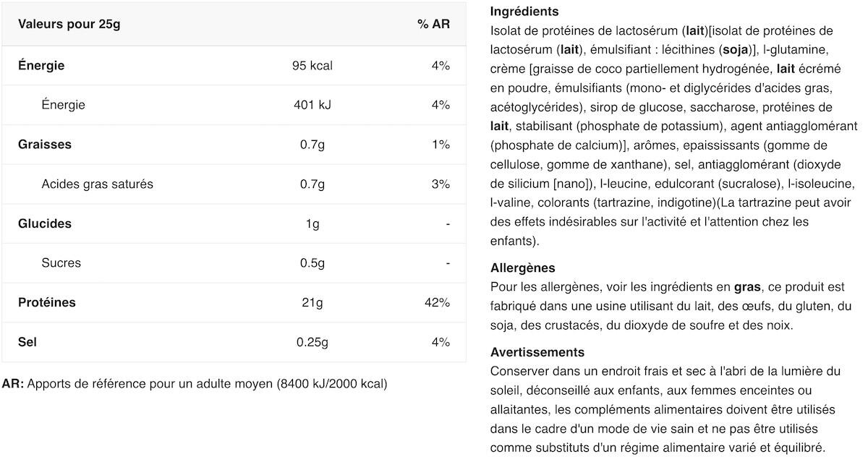Click the '42%' protein reference value

(437, 302)
